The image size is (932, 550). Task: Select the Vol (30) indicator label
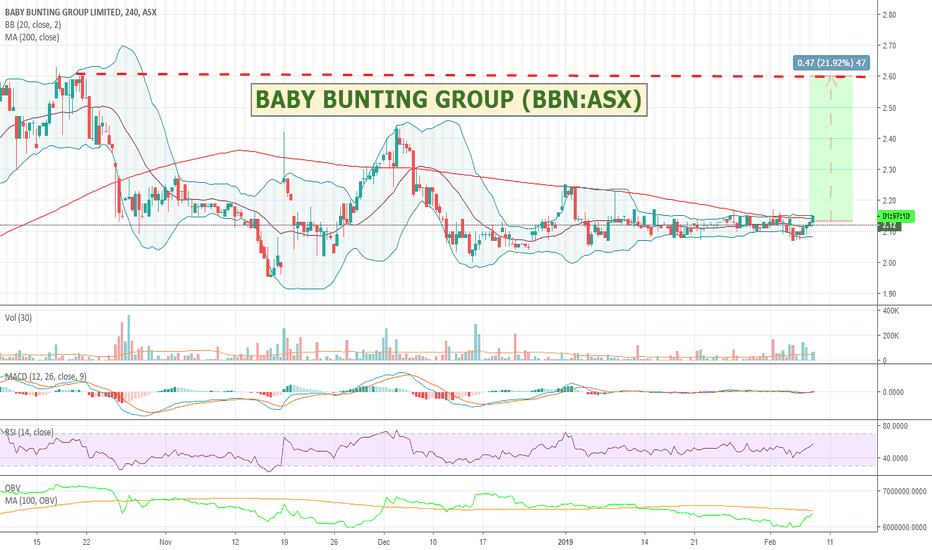18,318
